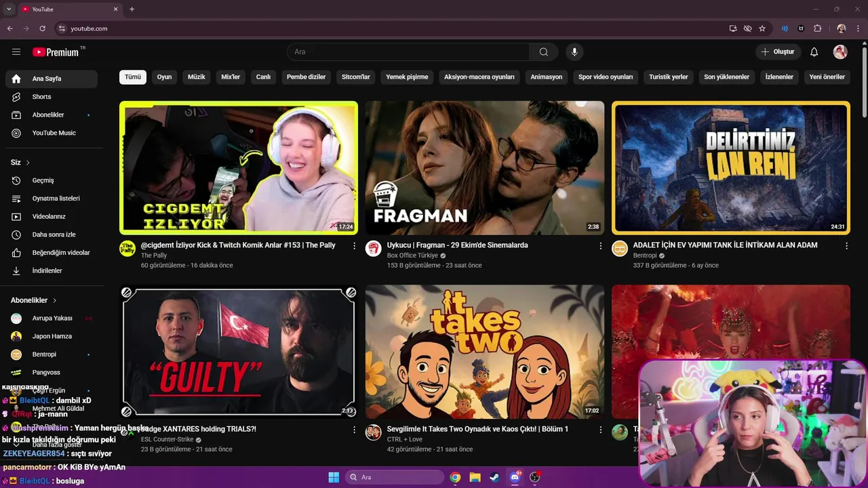Viewport: 868px width, 488px height.
Task: Open Shorts from the sidebar
Action: click(52, 97)
